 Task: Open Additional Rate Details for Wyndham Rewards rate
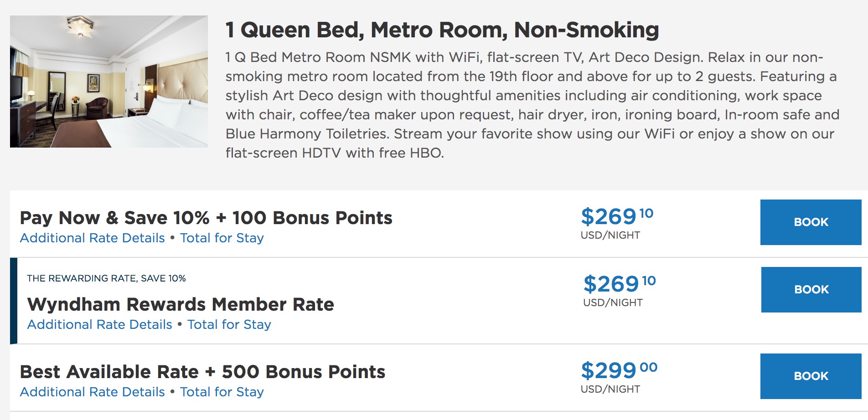[99, 325]
